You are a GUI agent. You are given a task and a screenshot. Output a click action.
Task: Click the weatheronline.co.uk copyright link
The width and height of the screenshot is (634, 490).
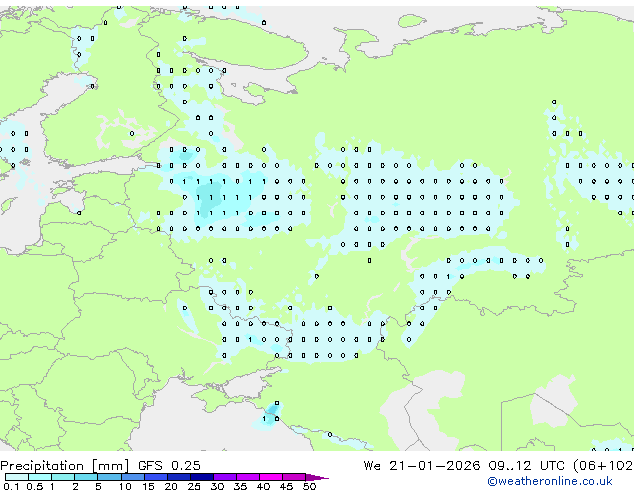550,481
